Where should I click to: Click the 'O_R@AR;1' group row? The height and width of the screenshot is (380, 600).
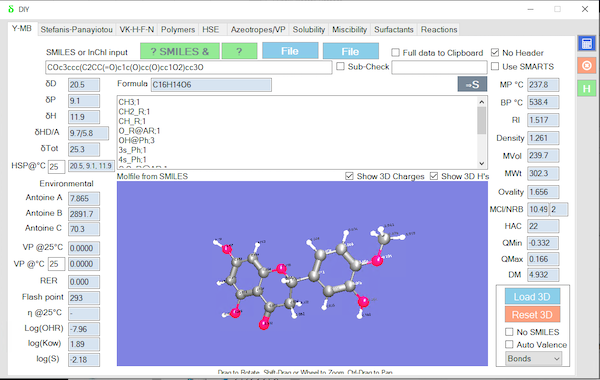pos(139,130)
